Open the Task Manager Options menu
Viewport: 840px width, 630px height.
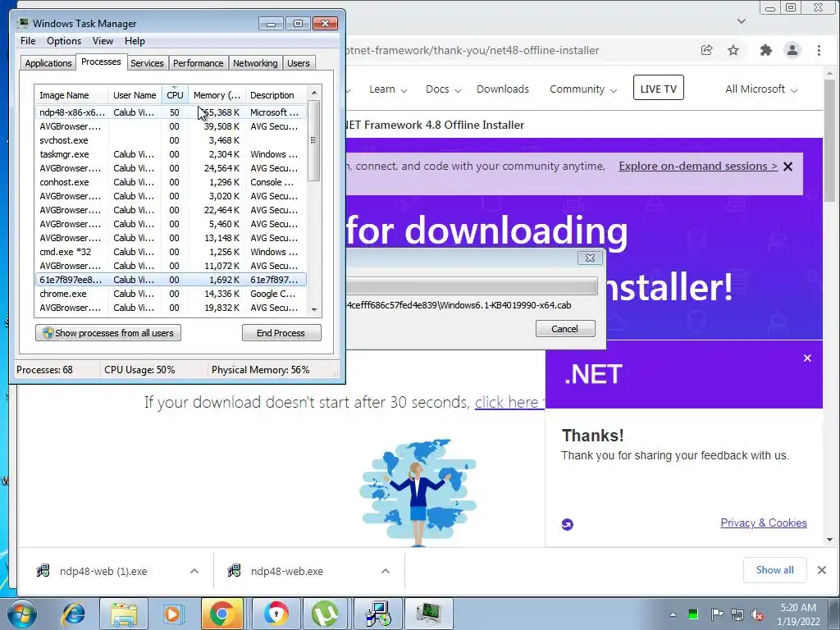coord(64,41)
